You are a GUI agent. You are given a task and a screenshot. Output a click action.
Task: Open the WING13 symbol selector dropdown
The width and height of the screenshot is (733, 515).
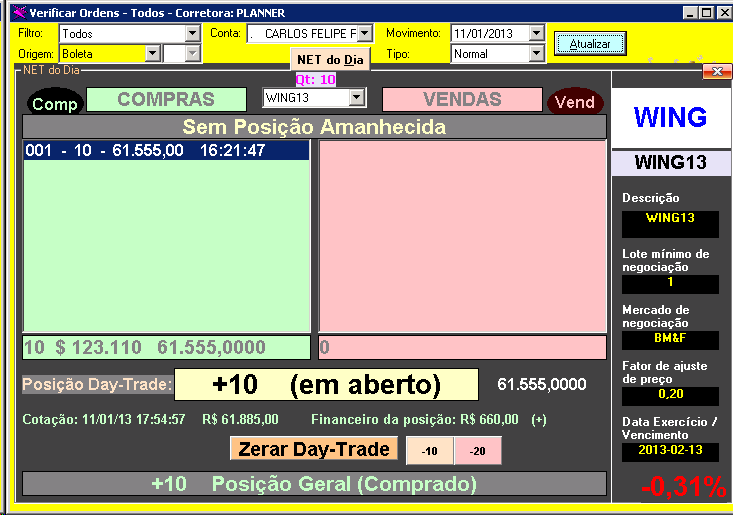pos(357,97)
